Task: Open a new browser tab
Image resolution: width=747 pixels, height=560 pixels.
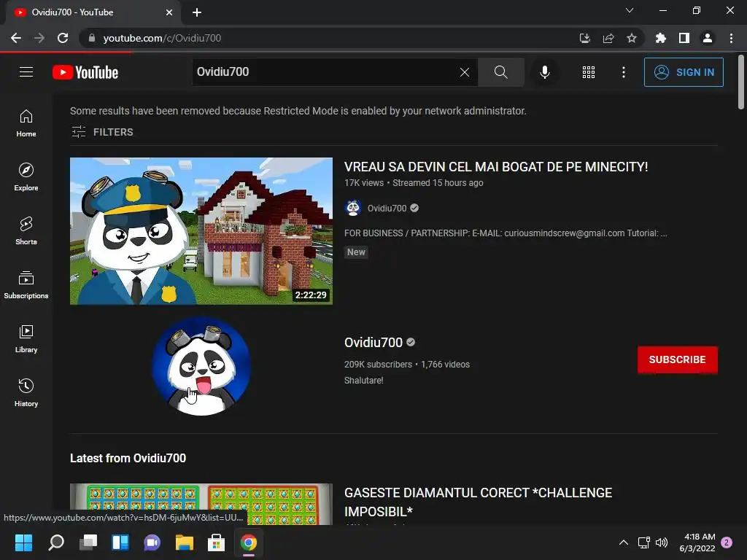Action: (x=197, y=12)
